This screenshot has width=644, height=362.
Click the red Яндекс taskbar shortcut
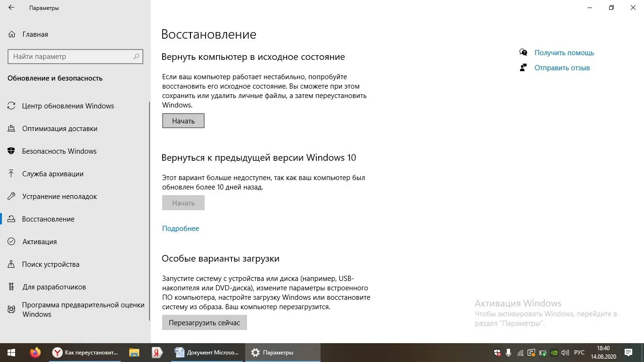[157, 353]
